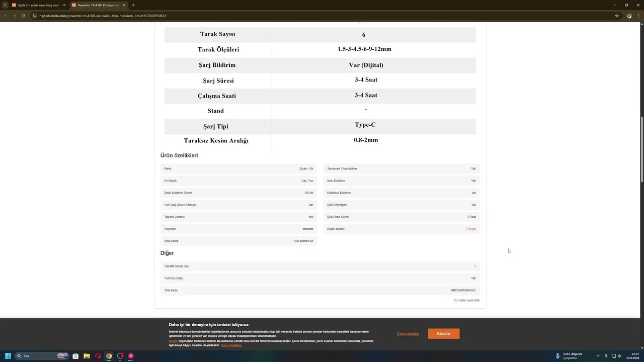Open the network tray icon

coord(613,356)
